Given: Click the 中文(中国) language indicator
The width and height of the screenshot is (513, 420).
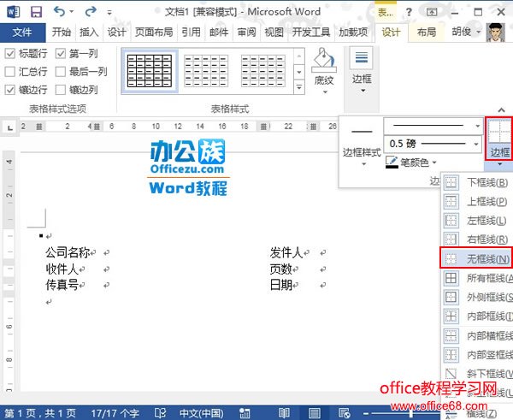Looking at the screenshot, I should [201, 413].
